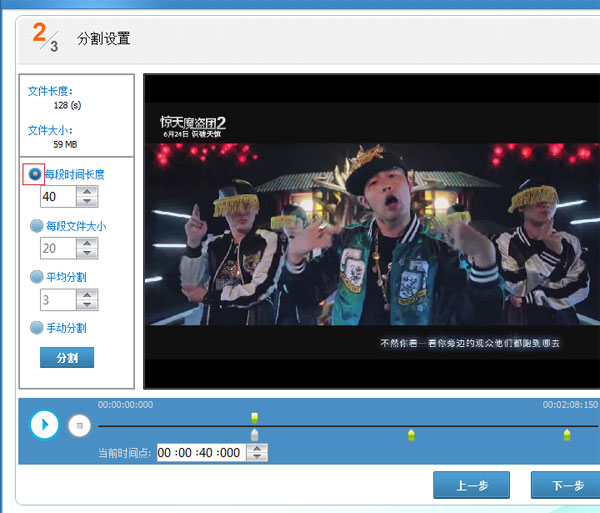This screenshot has width=600, height=513.
Task: Go back with the 上一步 button
Action: [471, 485]
